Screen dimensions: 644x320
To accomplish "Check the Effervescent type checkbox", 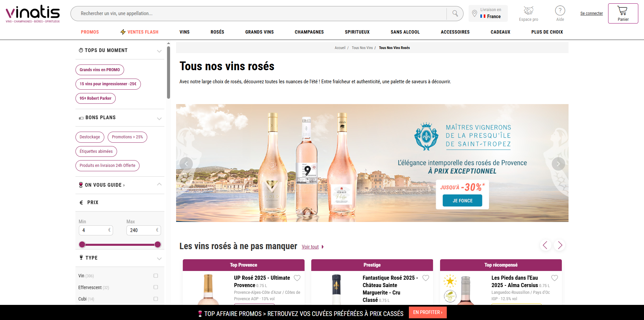I will tap(156, 287).
